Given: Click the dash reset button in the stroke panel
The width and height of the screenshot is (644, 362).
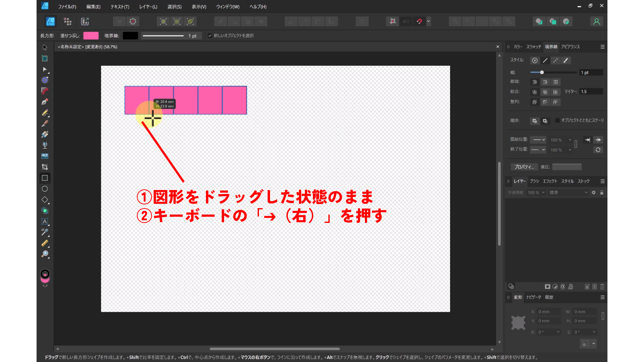Looking at the screenshot, I should point(598,150).
